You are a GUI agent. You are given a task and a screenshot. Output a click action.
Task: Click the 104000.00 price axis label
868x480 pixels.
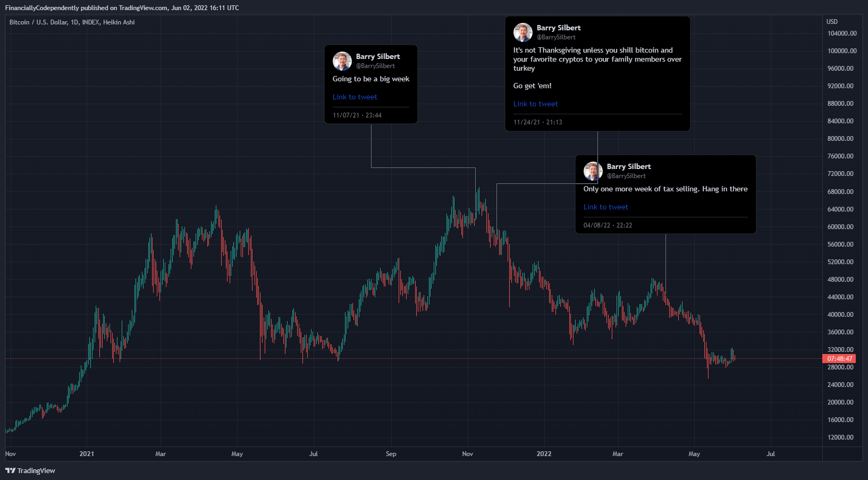coord(842,33)
